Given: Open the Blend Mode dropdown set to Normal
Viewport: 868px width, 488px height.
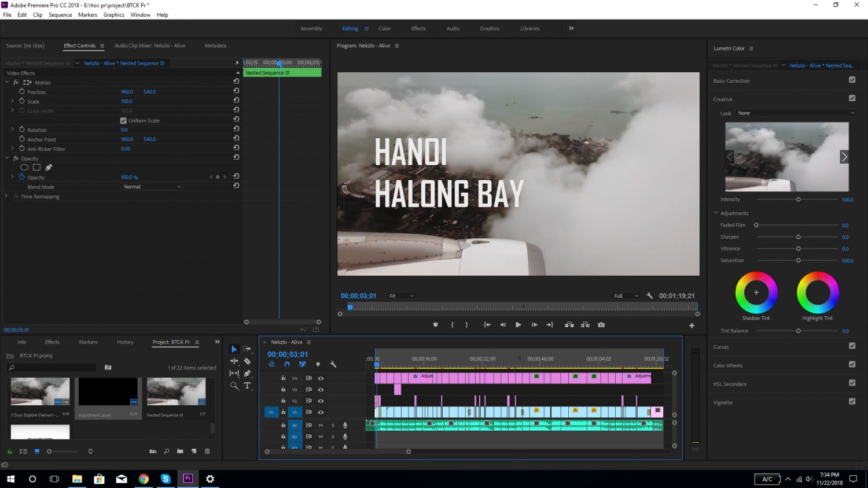Looking at the screenshot, I should [x=152, y=187].
